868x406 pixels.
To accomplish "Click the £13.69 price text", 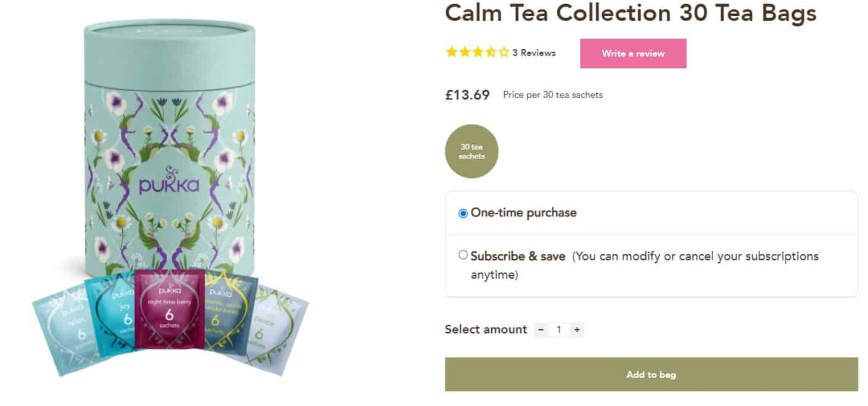I will pos(467,95).
